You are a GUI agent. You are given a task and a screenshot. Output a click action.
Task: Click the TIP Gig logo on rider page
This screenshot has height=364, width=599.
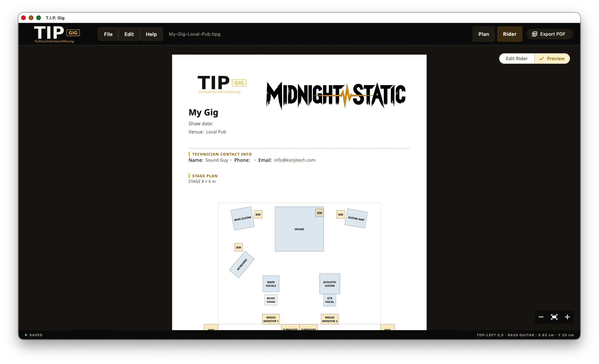[222, 84]
